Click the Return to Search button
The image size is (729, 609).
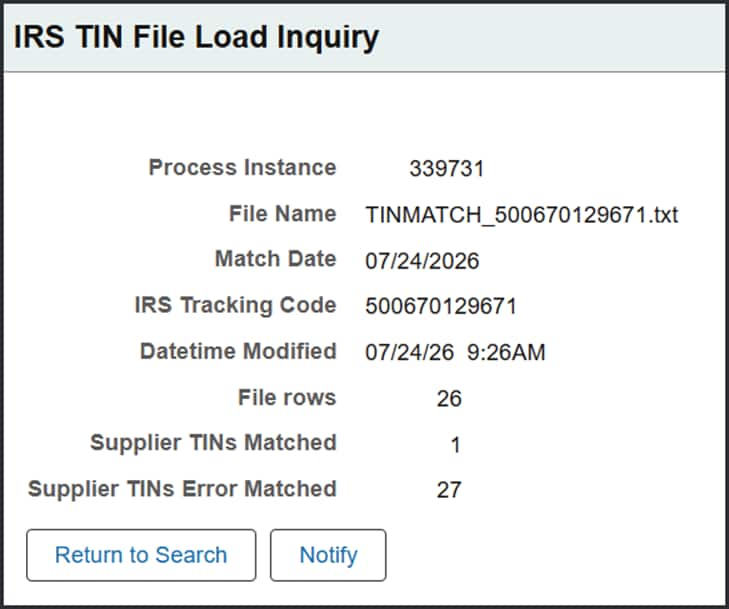point(141,555)
